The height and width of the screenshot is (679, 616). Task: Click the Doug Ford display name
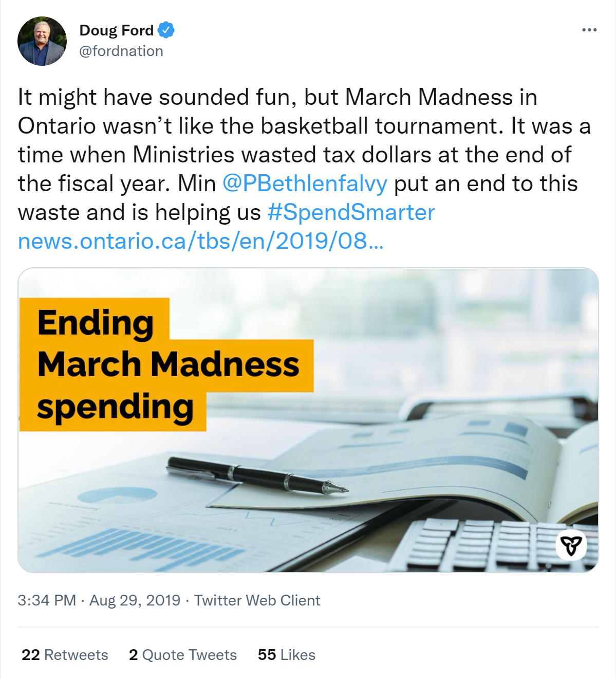click(117, 30)
